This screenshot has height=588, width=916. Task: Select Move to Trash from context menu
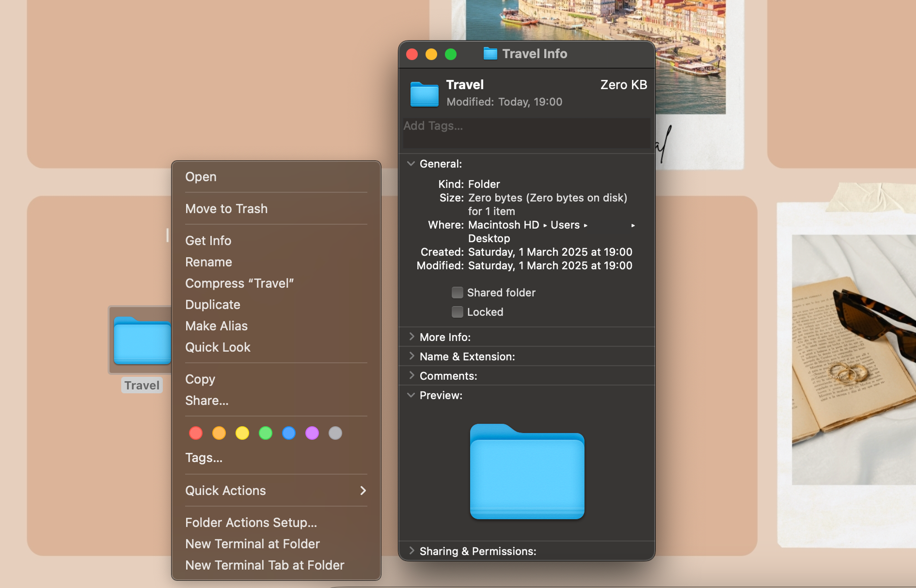(x=226, y=209)
